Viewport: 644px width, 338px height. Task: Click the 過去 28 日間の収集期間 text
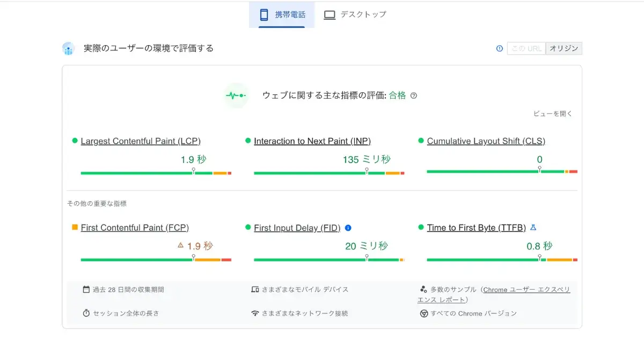click(128, 290)
